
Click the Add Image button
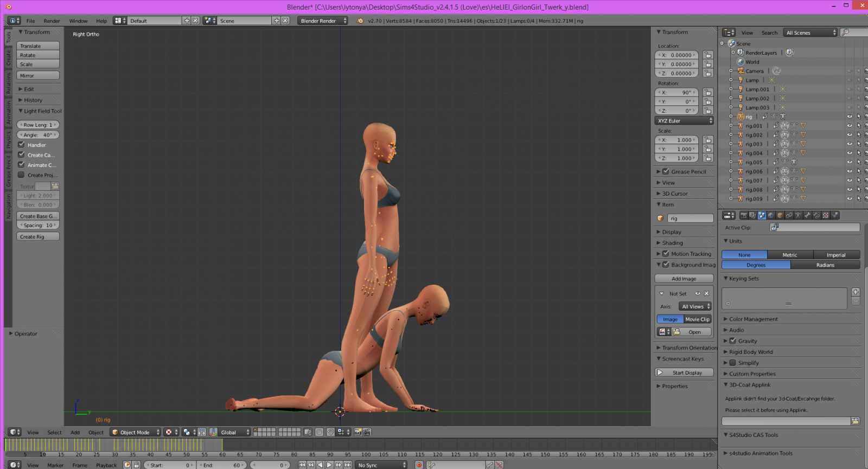click(684, 278)
